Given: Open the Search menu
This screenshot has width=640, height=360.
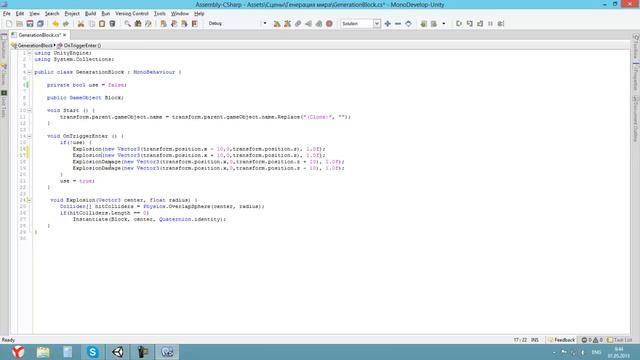Looking at the screenshot, I should pyautogui.click(x=52, y=13).
